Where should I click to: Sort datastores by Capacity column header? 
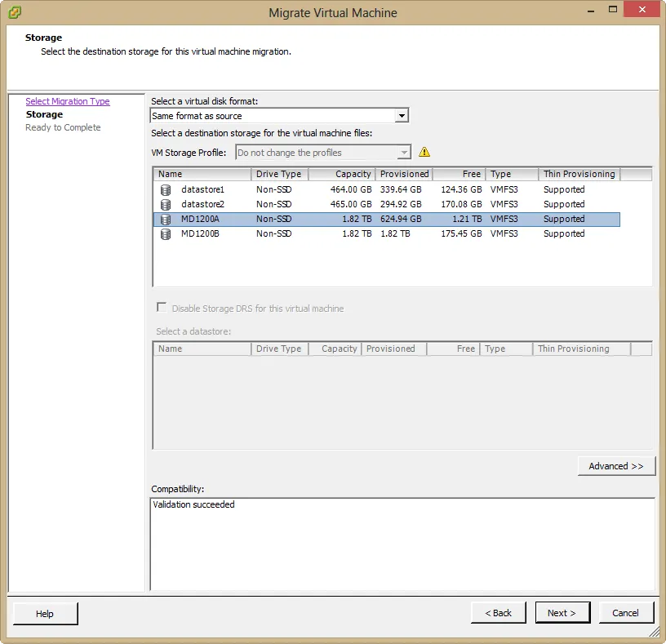(342, 174)
